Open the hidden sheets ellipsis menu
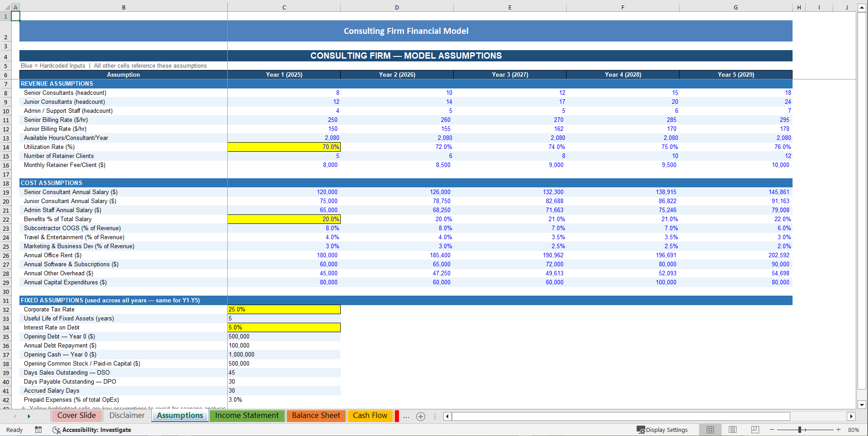The width and height of the screenshot is (868, 436). pyautogui.click(x=406, y=416)
